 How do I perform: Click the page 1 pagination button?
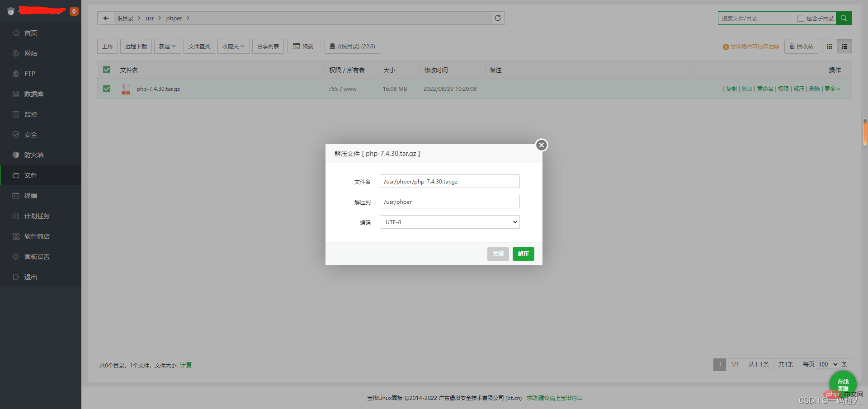coord(720,364)
